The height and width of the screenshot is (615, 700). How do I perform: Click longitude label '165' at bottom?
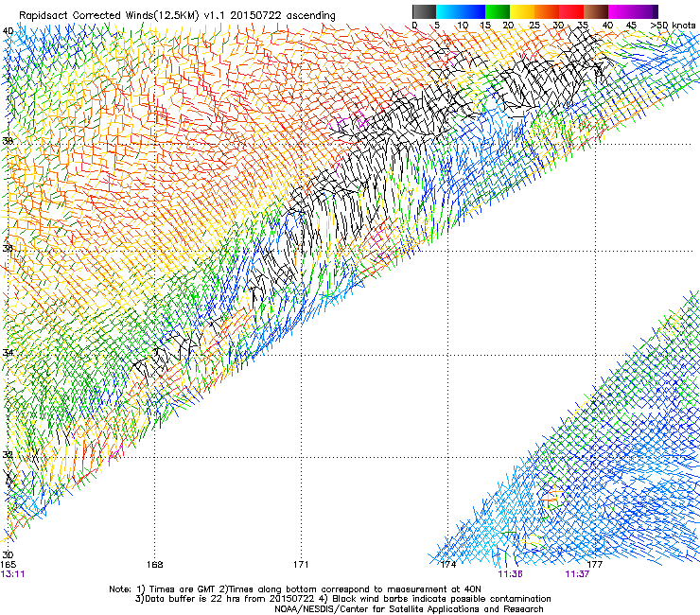point(8,565)
